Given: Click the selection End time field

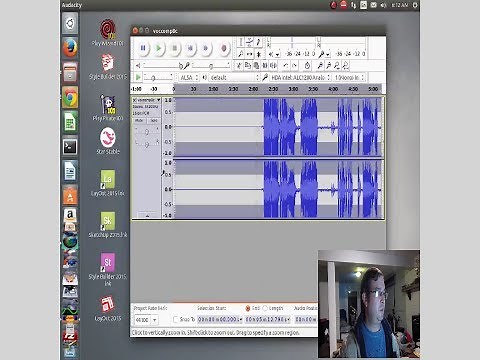Looking at the screenshot, I should pyautogui.click(x=268, y=319).
